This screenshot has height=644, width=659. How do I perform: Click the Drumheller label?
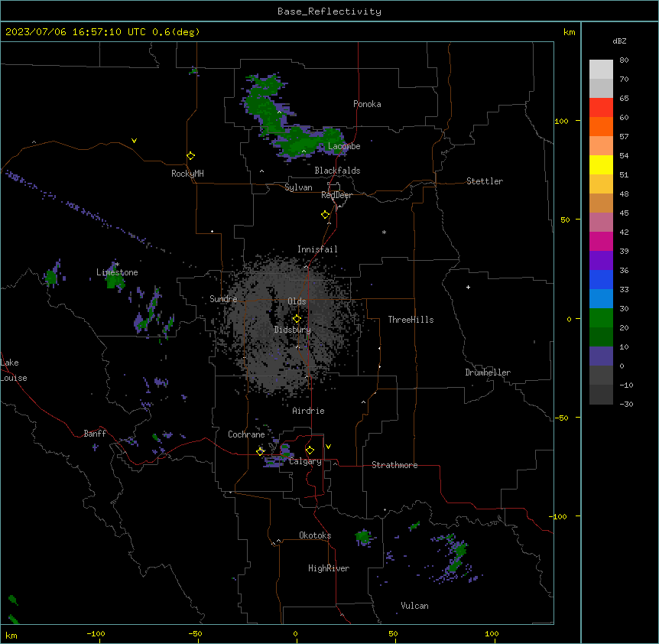click(488, 372)
